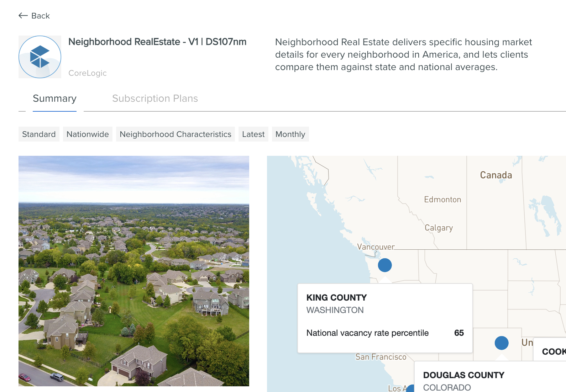Viewport: 566px width, 392px height.
Task: Open the Subscription Plans tab
Action: (155, 99)
